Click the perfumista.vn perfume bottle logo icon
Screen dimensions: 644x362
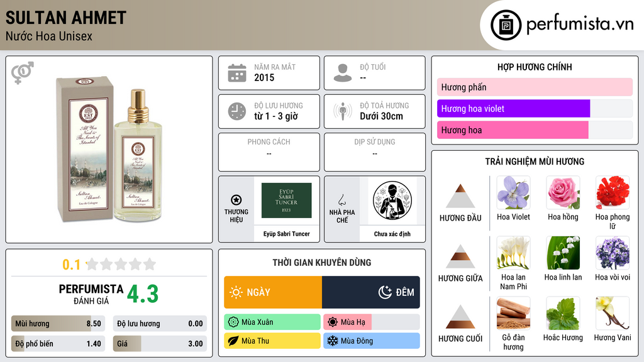click(x=506, y=25)
